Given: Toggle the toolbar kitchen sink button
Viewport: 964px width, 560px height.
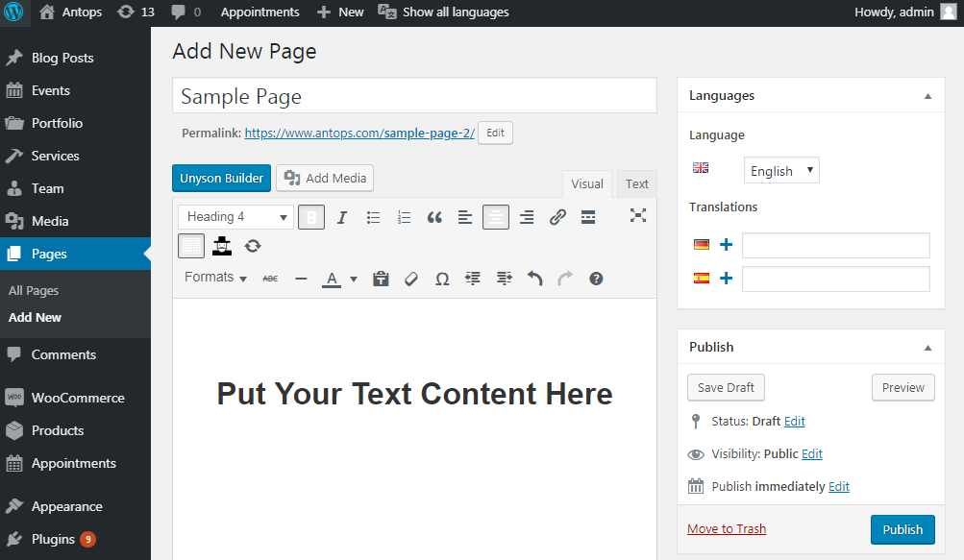Looking at the screenshot, I should [191, 247].
